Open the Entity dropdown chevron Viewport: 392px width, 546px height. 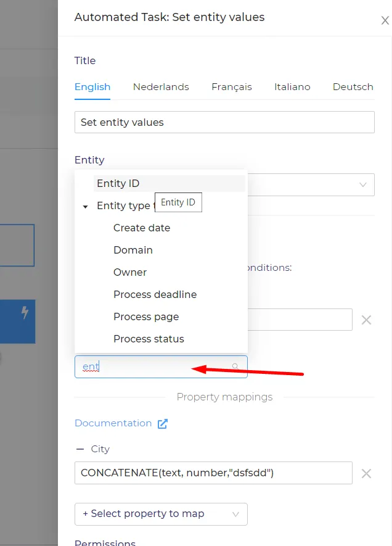click(363, 184)
